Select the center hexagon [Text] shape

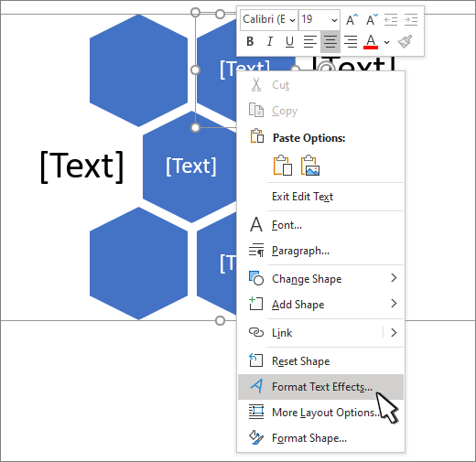pyautogui.click(x=189, y=167)
